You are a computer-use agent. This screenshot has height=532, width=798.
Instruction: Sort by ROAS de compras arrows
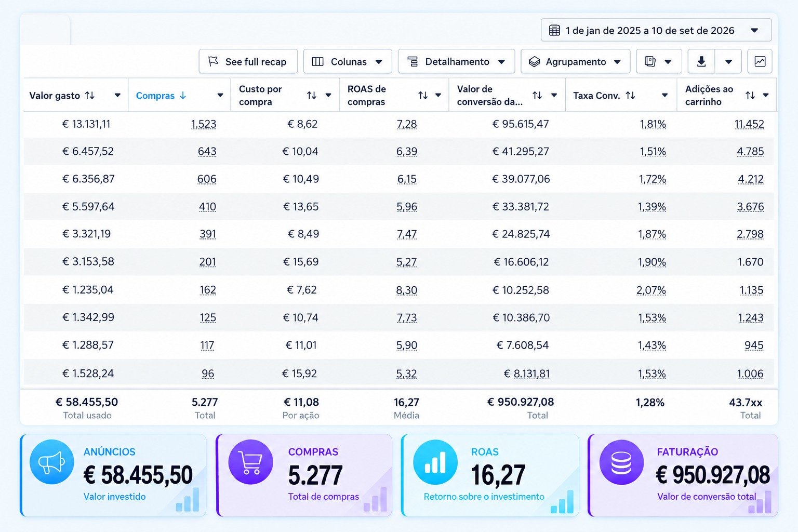tap(423, 95)
